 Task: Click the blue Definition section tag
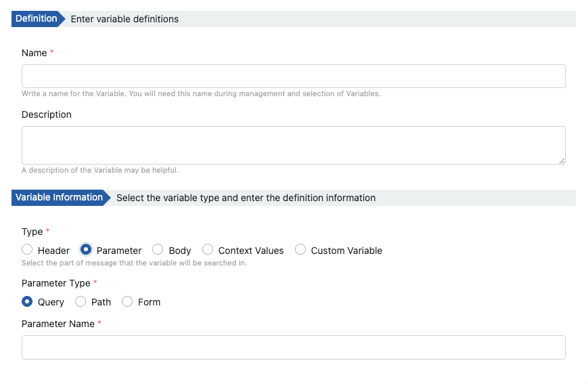tap(37, 19)
